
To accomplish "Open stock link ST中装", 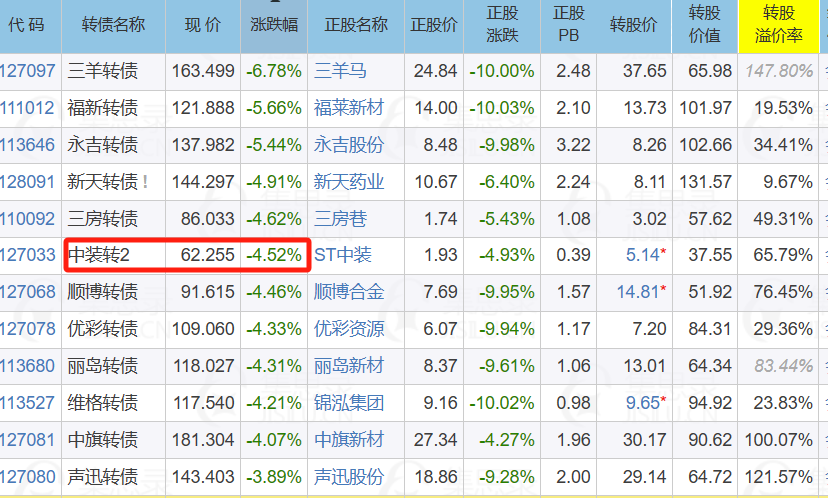I will (343, 255).
